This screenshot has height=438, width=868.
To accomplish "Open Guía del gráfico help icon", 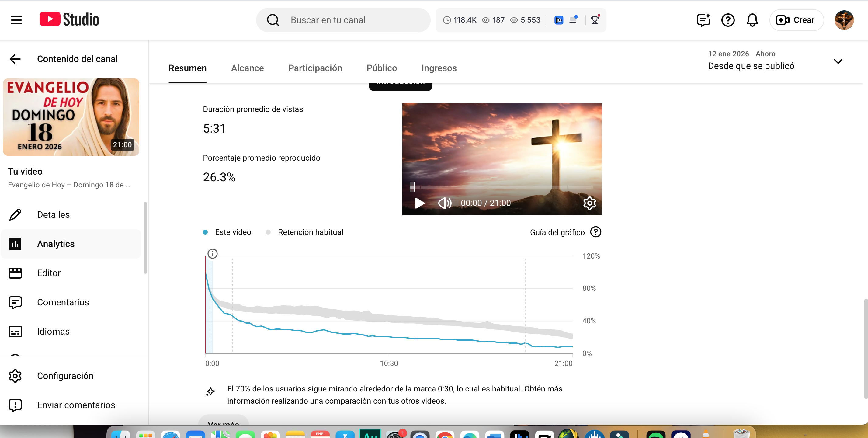I will coord(595,232).
